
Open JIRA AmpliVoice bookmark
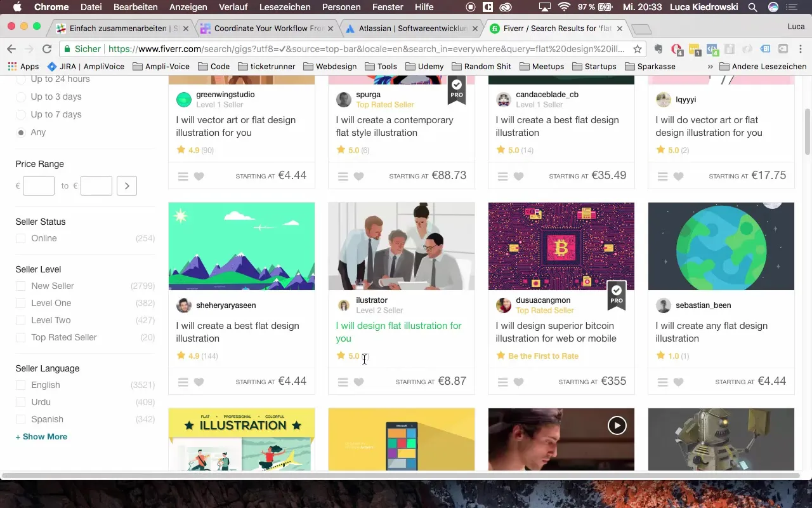(x=86, y=66)
